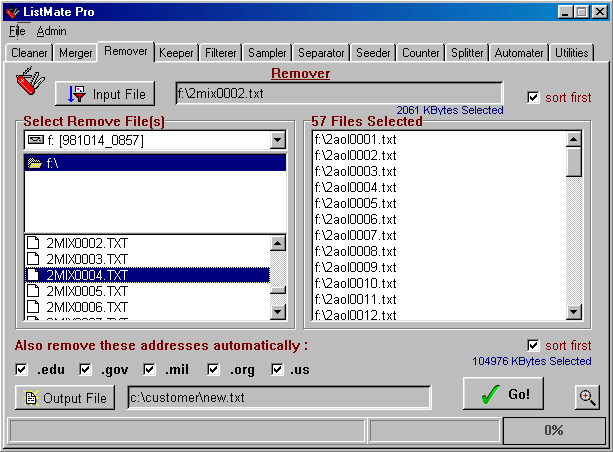The image size is (613, 452).
Task: Click the Input File button
Action: [105, 94]
